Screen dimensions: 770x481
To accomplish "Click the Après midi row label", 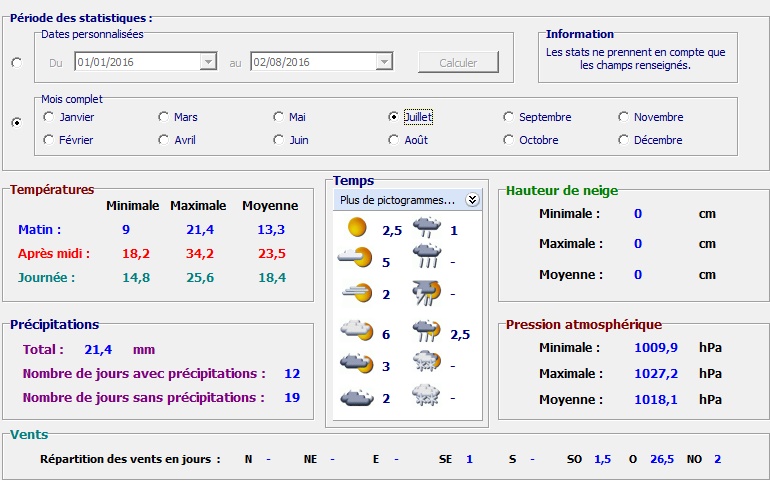I will point(54,254).
